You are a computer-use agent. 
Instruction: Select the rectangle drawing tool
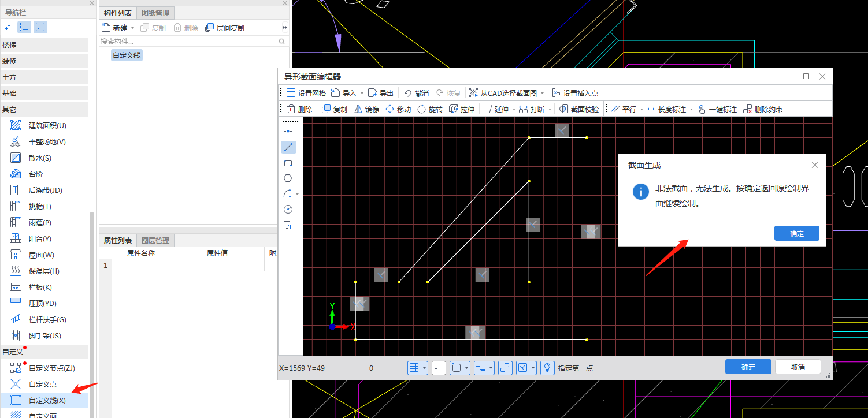[288, 163]
